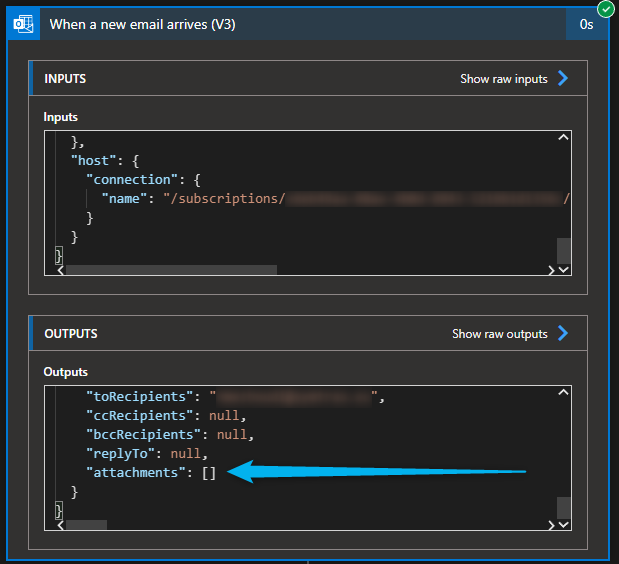Viewport: 619px width, 564px height.
Task: Click the Outputs box horizontal scrollbar thumb
Action: [86, 525]
